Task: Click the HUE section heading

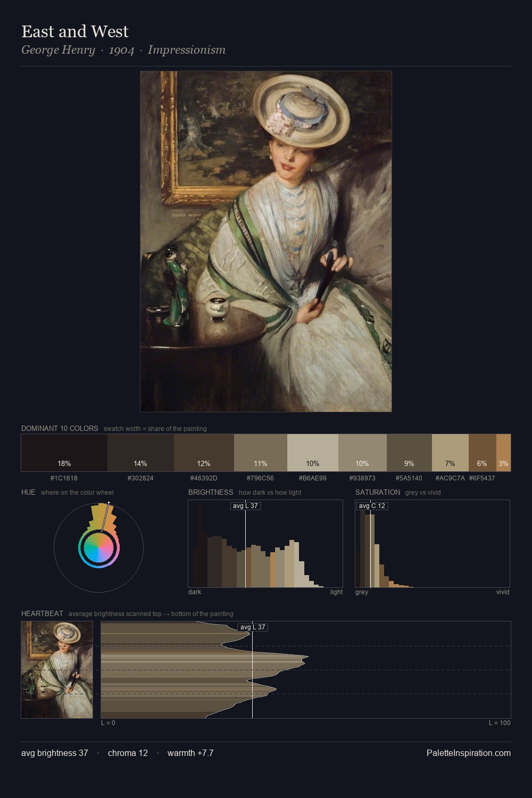Action: tap(28, 492)
